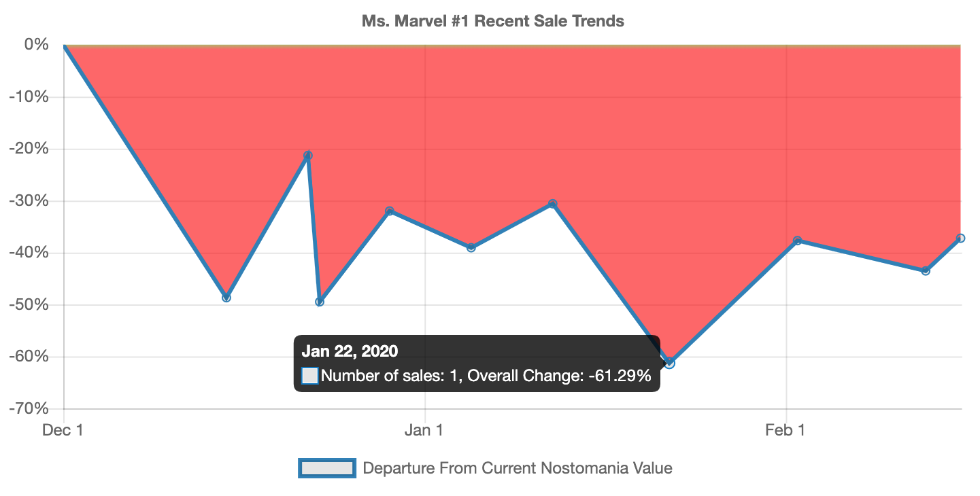Click the Jan 22 data point at -61.29%
Viewport: 980px width, 496px height.
pyautogui.click(x=670, y=363)
